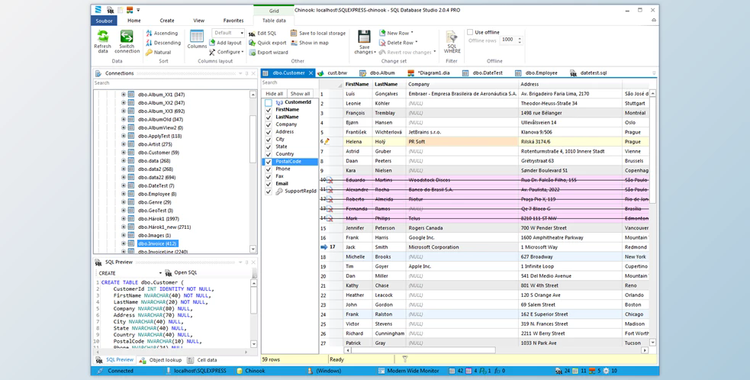Open the Delete Row dropdown arrow
The image size is (750, 380).
(x=417, y=43)
